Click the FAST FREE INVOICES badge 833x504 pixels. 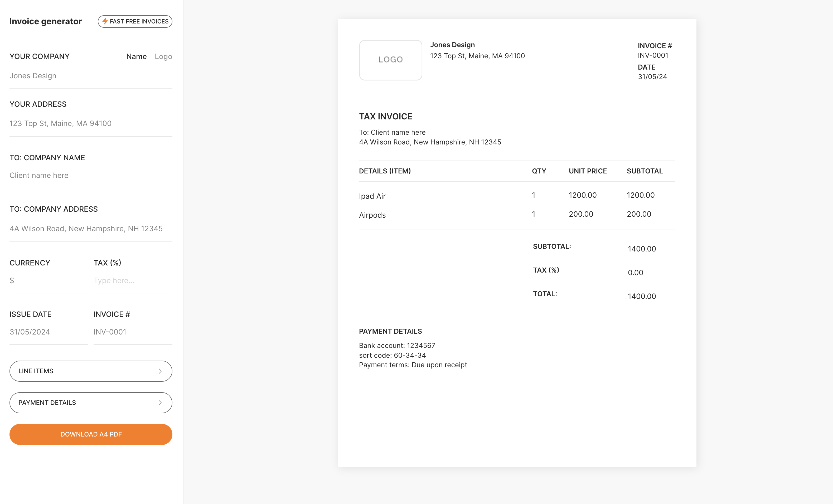coord(135,21)
